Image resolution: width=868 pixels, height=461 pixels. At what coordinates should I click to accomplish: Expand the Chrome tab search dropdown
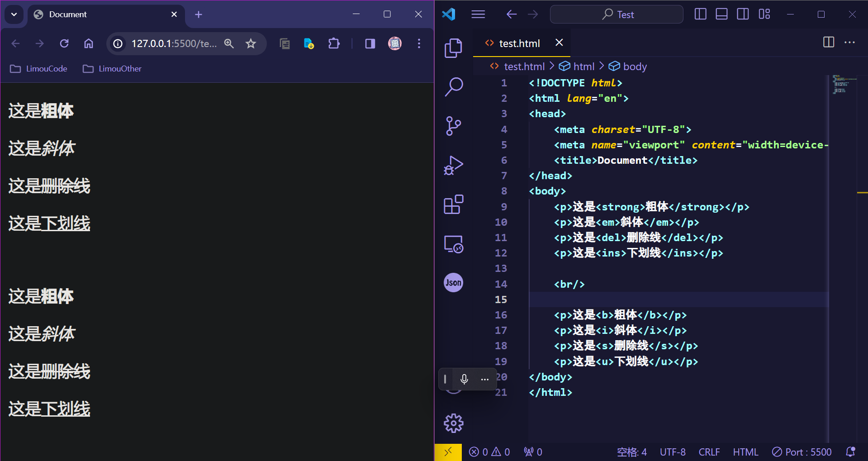pos(14,14)
